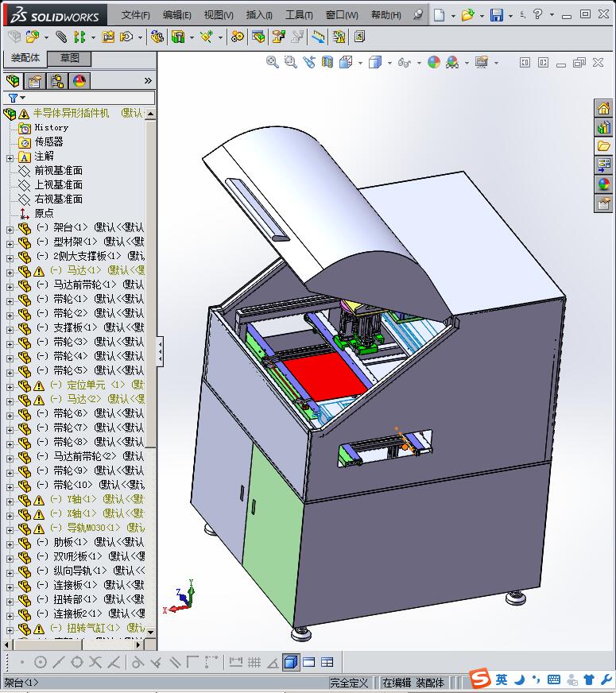This screenshot has width=616, height=693.
Task: Click the Show Hidden Components icon
Action: [x=157, y=37]
